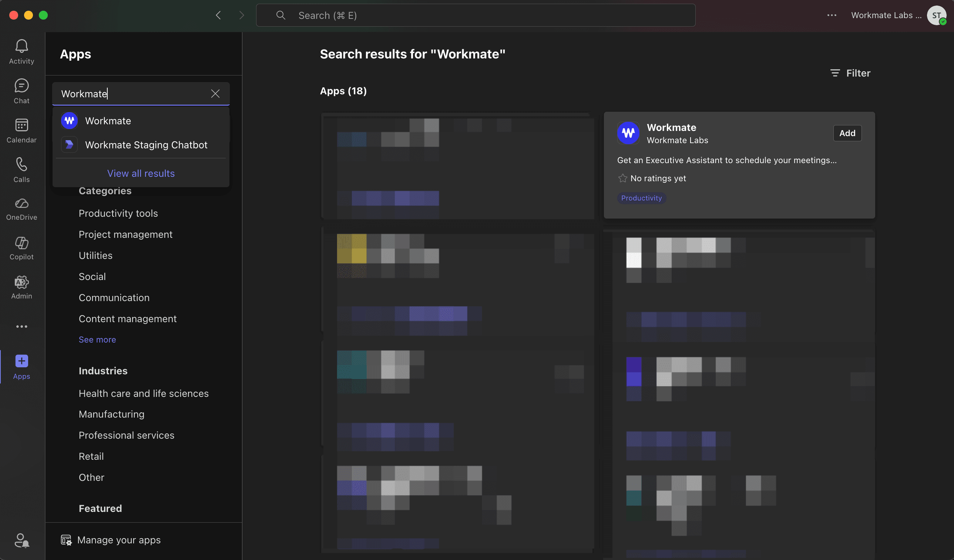Click Workmate Labs publisher name on card

(x=677, y=140)
